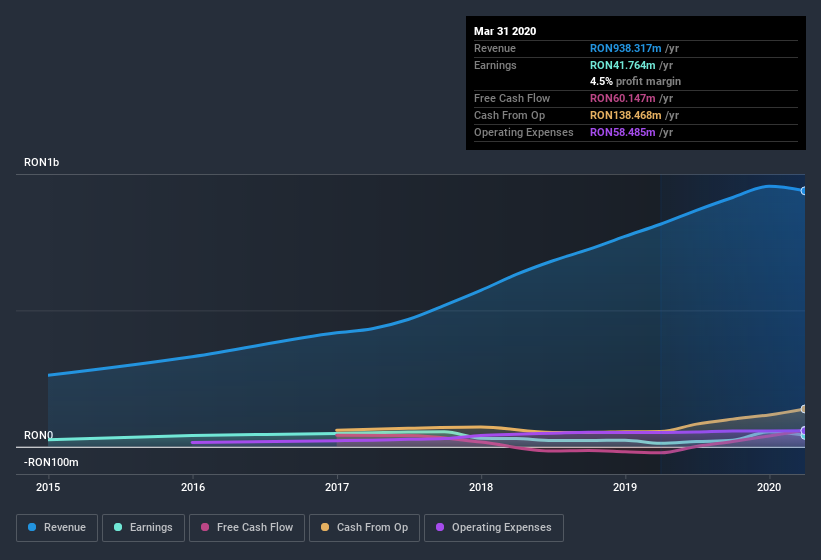821x560 pixels.
Task: Click the RON58.485m operating expenses value
Action: point(623,132)
